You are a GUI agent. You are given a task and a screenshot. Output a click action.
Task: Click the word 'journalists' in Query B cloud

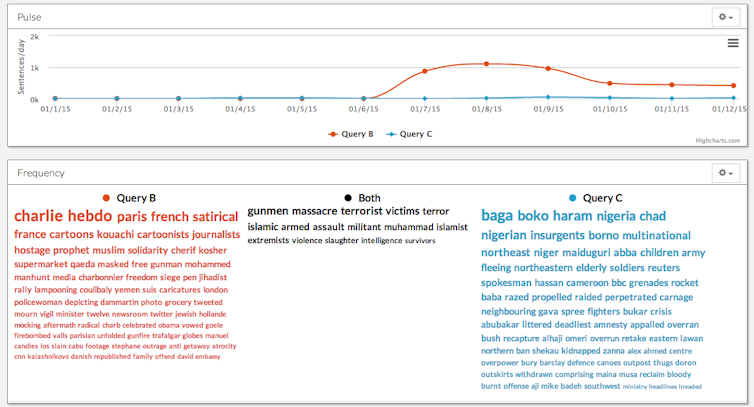pos(216,234)
